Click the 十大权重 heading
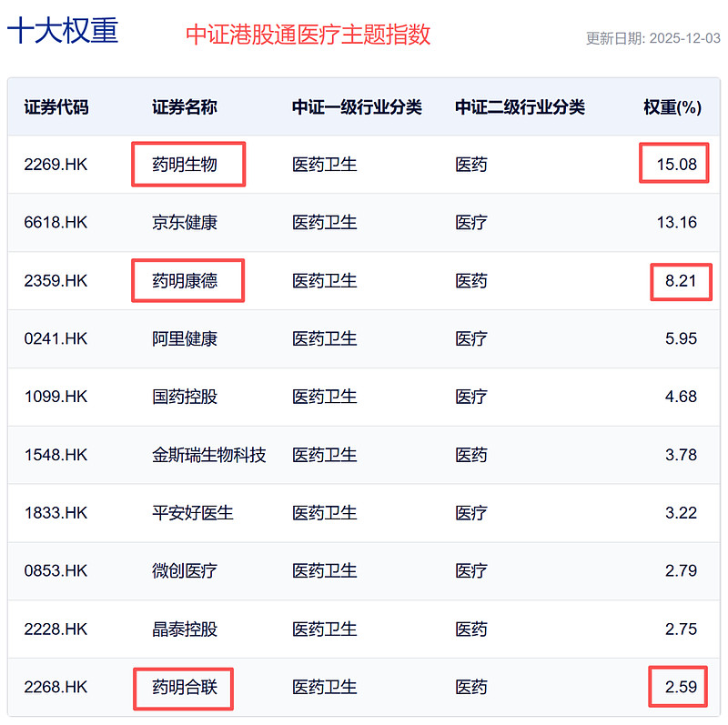The width and height of the screenshot is (728, 725). click(63, 31)
